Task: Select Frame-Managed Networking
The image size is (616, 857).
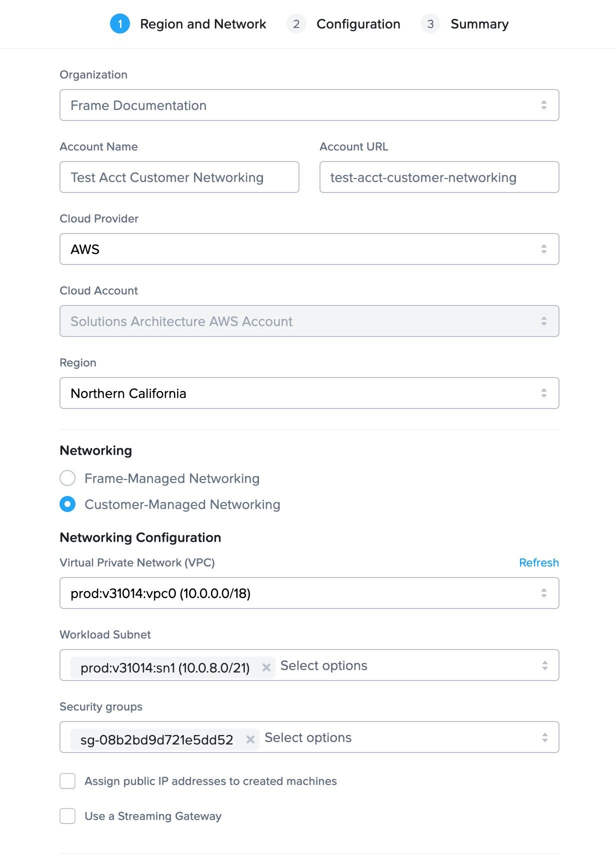Action: click(67, 478)
